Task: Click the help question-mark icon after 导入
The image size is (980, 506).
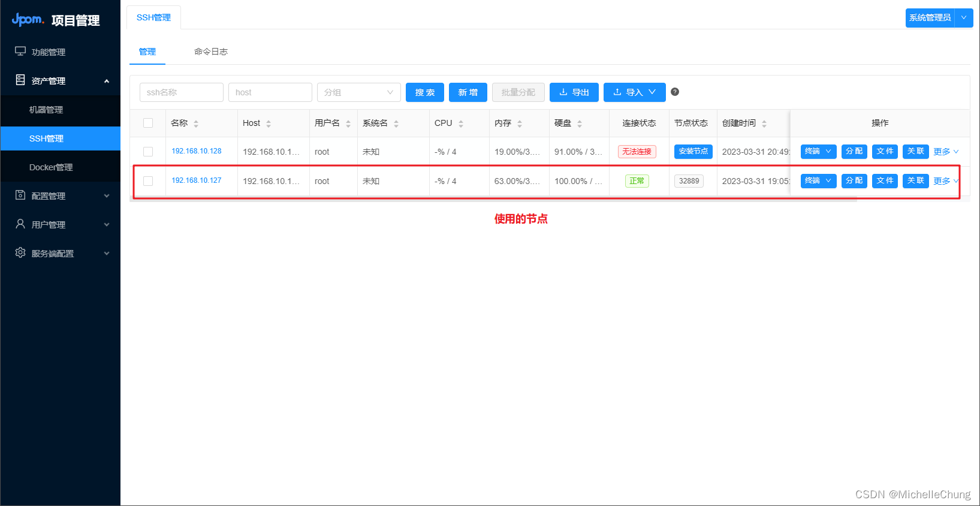Action: (x=675, y=92)
